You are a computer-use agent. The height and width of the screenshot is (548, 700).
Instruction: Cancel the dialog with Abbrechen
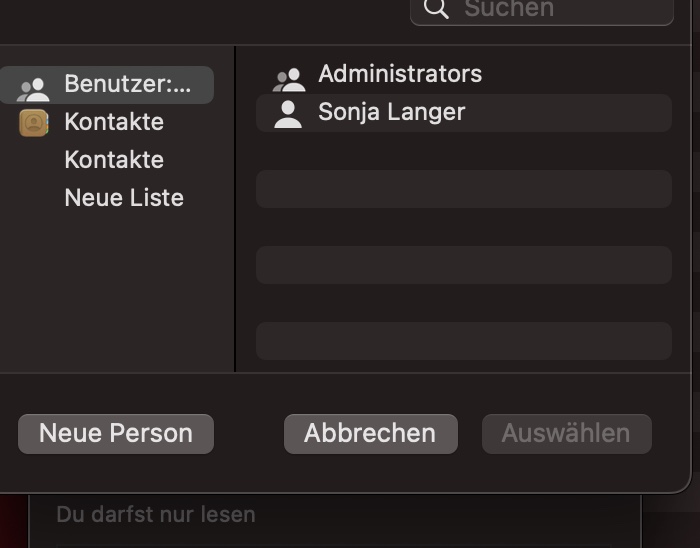(x=370, y=434)
